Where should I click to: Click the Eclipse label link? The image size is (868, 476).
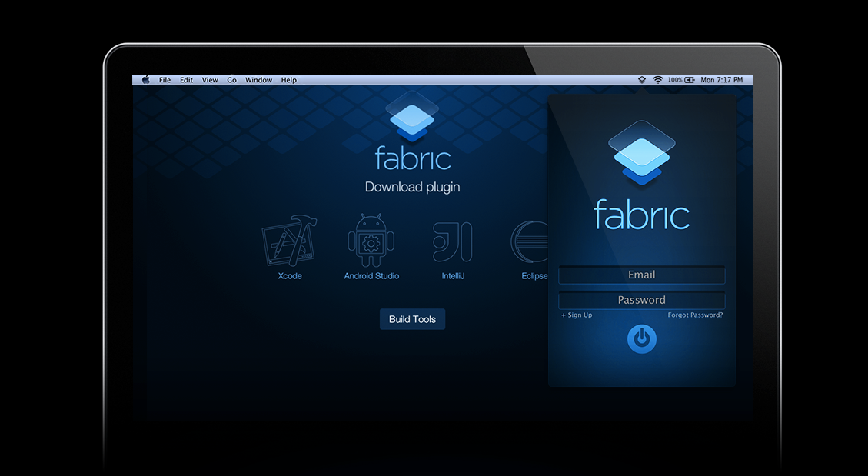pyautogui.click(x=534, y=275)
